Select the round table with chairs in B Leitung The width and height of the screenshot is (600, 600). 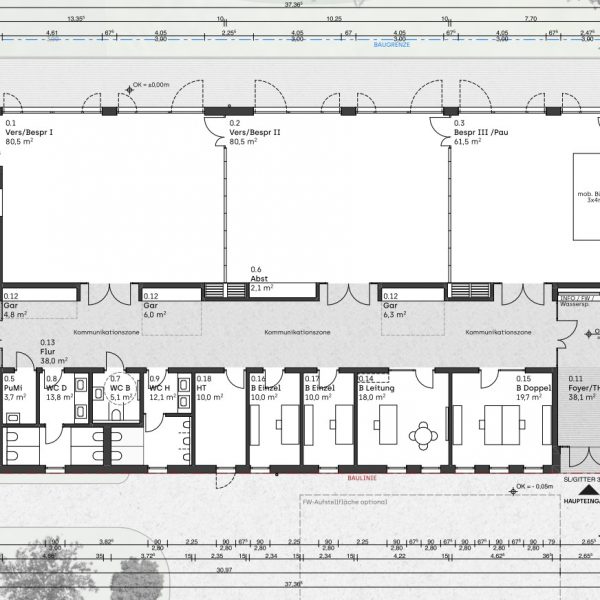tap(424, 433)
